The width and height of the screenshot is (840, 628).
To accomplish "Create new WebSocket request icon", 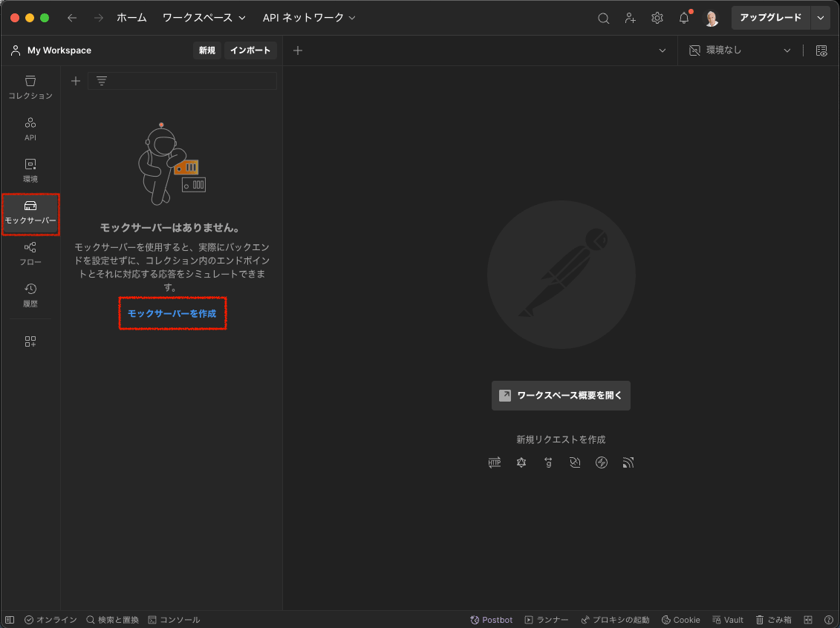I will (575, 462).
